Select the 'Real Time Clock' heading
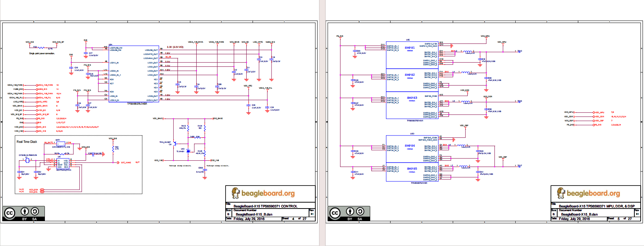The width and height of the screenshot is (644, 246). pos(27,142)
